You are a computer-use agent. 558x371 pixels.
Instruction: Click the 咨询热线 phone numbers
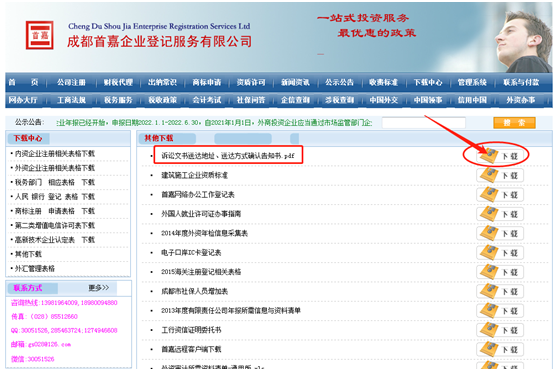point(64,302)
